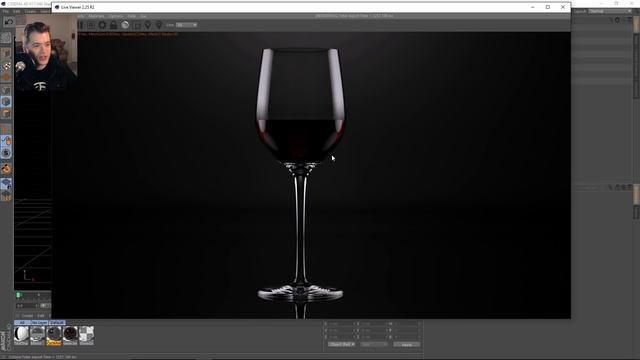
Task: Open Size dropdown in coordinates panel
Action: [373, 344]
